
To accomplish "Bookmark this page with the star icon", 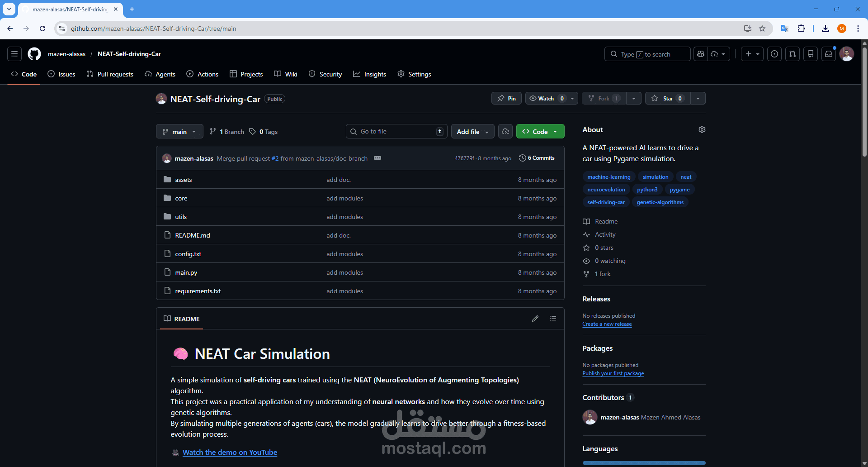I will [x=762, y=29].
